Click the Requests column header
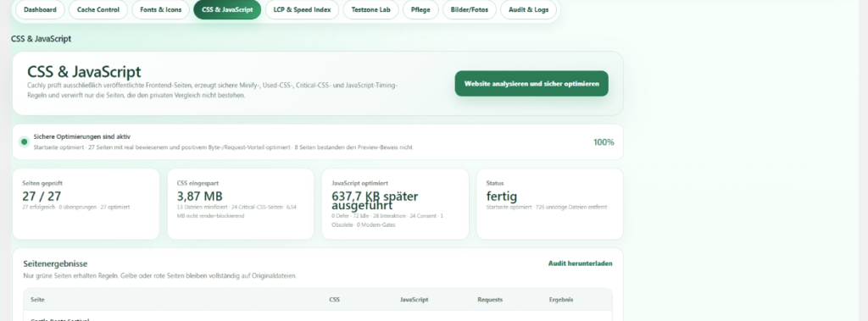868x321 pixels. click(490, 300)
